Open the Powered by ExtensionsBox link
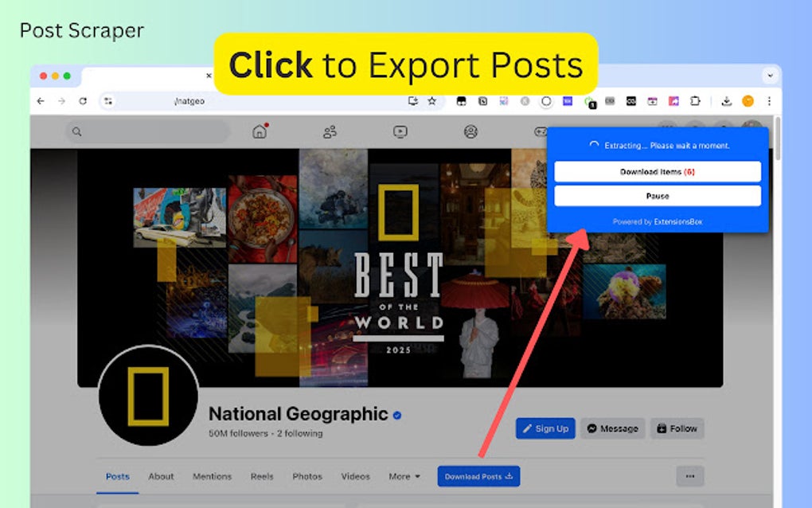This screenshot has height=508, width=812. coord(658,221)
